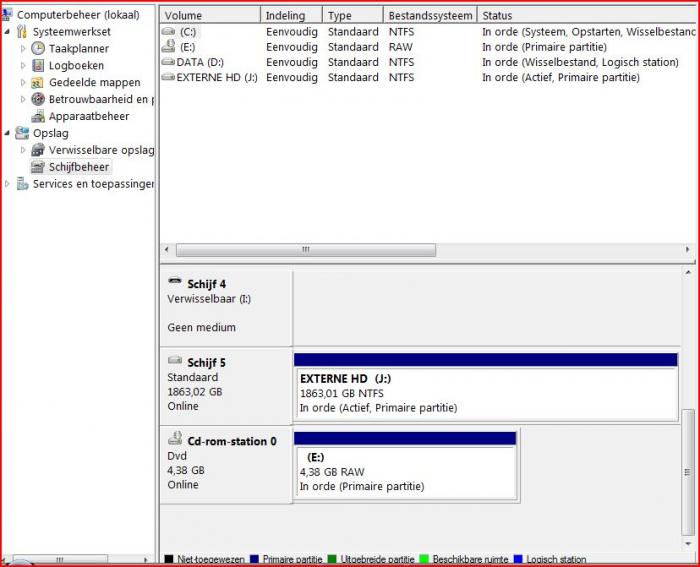Click the disk view scroll-up arrow
This screenshot has height=567, width=700.
[688, 272]
